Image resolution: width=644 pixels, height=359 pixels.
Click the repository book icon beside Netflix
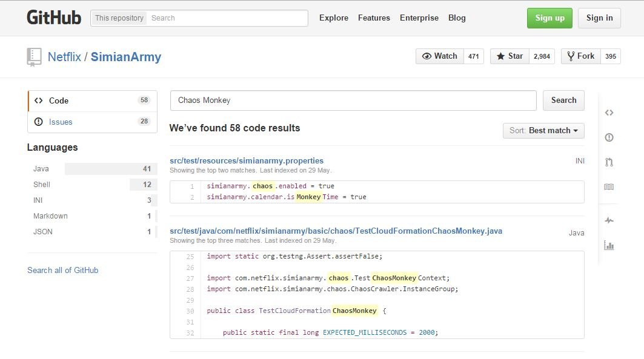click(34, 57)
